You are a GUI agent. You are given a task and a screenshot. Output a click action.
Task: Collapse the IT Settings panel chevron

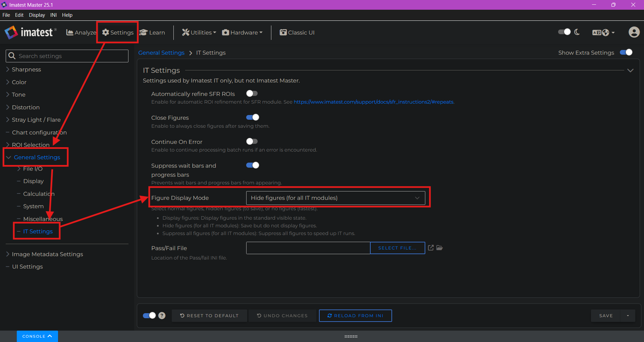coord(630,70)
